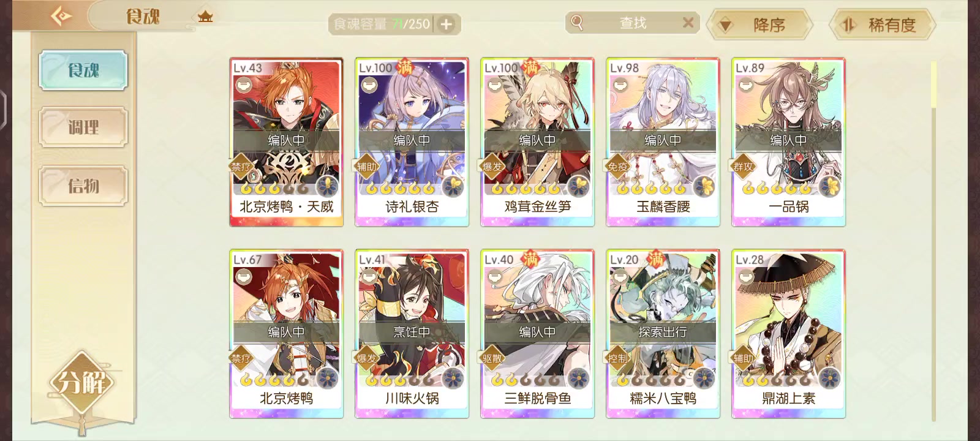Viewport: 980px width, 441px height.
Task: Click the magnifier search icon
Action: coord(577,23)
